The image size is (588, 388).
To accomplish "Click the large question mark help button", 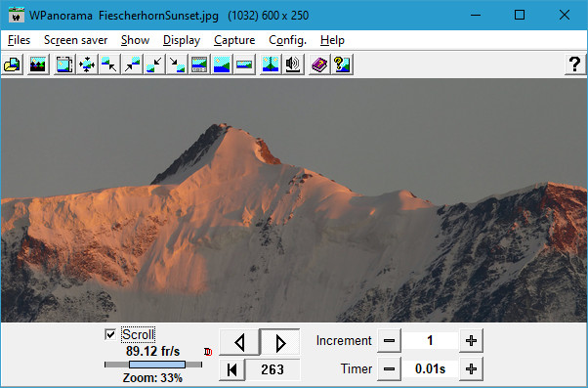I will point(575,65).
